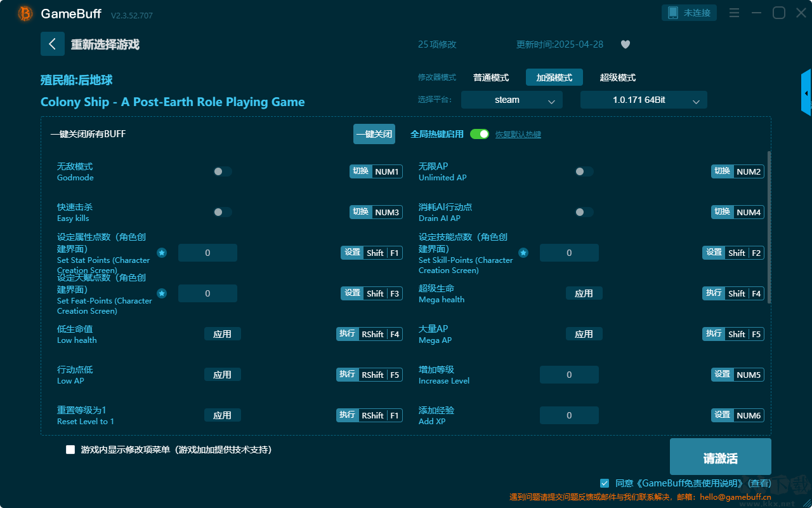Click the back arrow to reselect game
The height and width of the screenshot is (508, 812).
click(x=53, y=44)
